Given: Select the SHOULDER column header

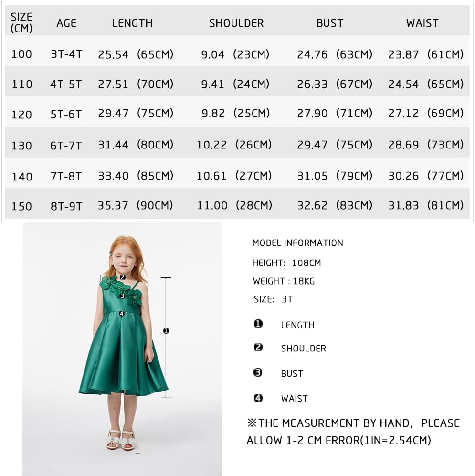Looking at the screenshot, I should click(236, 23).
